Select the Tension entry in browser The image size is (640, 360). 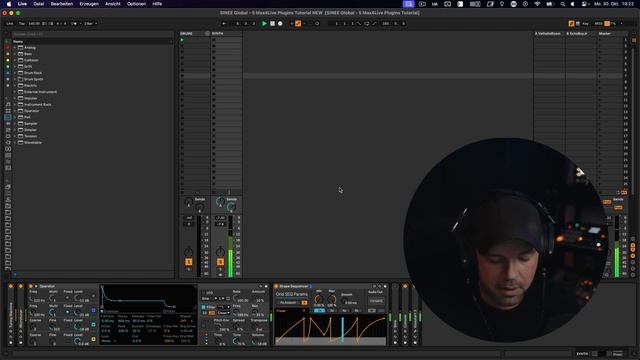31,136
